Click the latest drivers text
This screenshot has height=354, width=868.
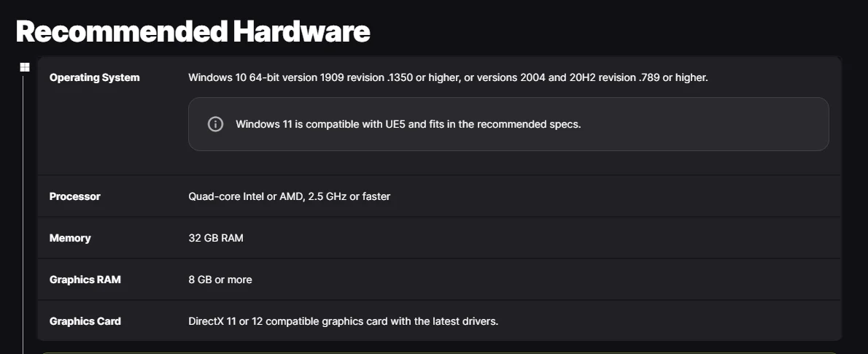[469, 321]
